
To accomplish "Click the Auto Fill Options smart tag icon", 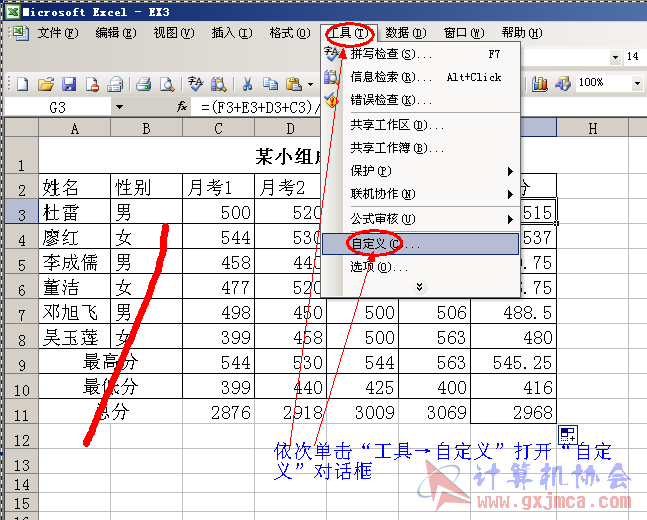I will pyautogui.click(x=567, y=435).
